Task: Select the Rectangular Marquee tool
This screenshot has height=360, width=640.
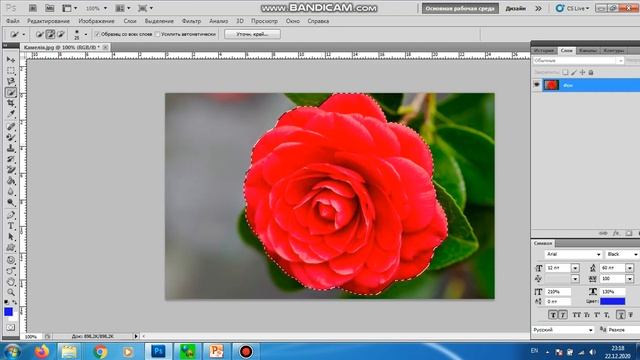Action: point(11,71)
